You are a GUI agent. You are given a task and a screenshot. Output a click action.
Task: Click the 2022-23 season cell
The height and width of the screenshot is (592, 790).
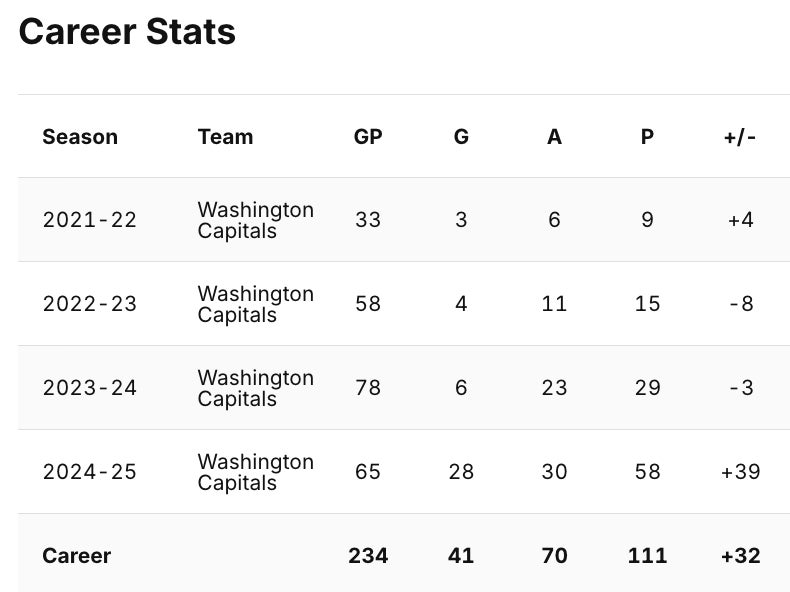(x=90, y=304)
